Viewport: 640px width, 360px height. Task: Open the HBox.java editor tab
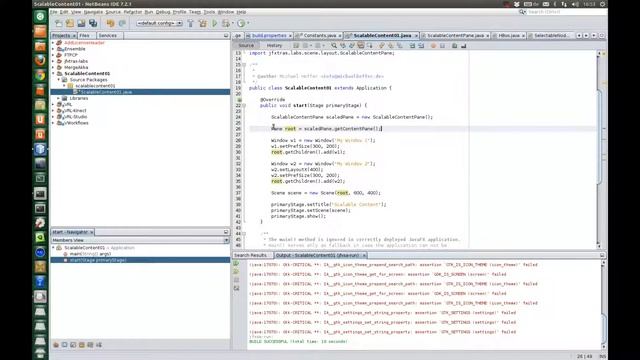509,36
